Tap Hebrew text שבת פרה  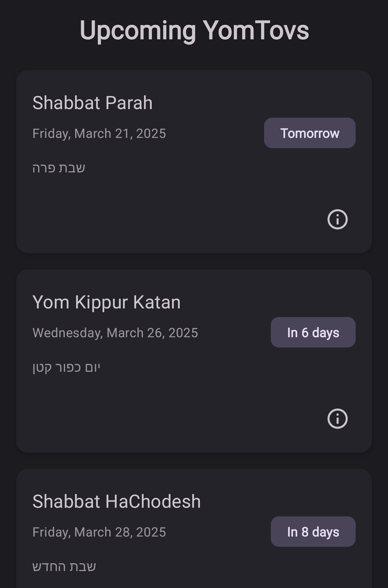(x=59, y=168)
